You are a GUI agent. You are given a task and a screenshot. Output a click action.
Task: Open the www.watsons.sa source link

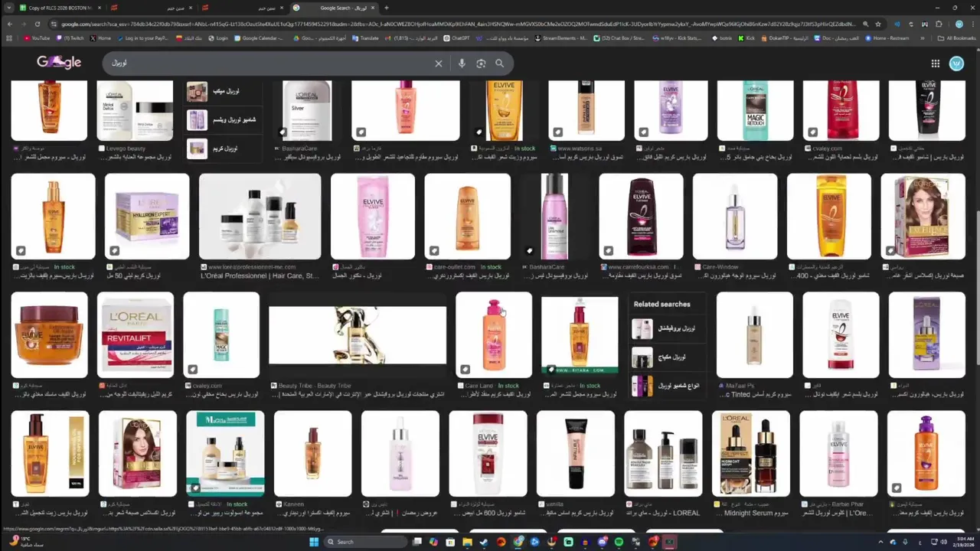pos(579,148)
